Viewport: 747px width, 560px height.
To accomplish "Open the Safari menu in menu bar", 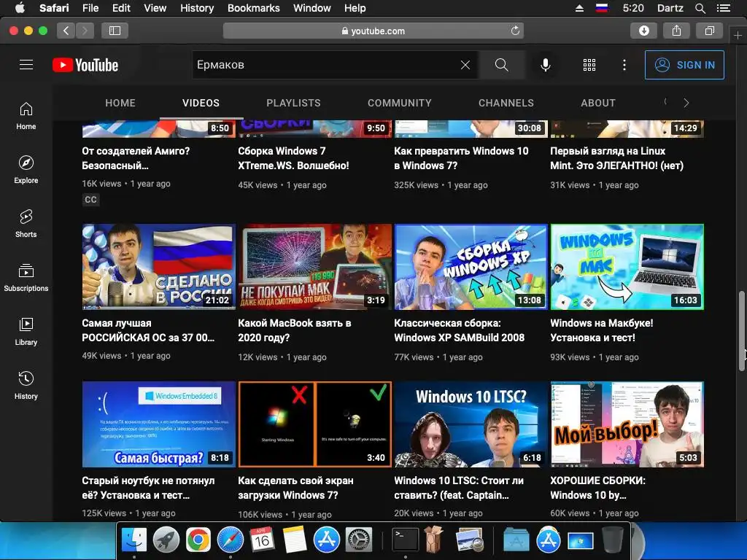I will coord(54,8).
